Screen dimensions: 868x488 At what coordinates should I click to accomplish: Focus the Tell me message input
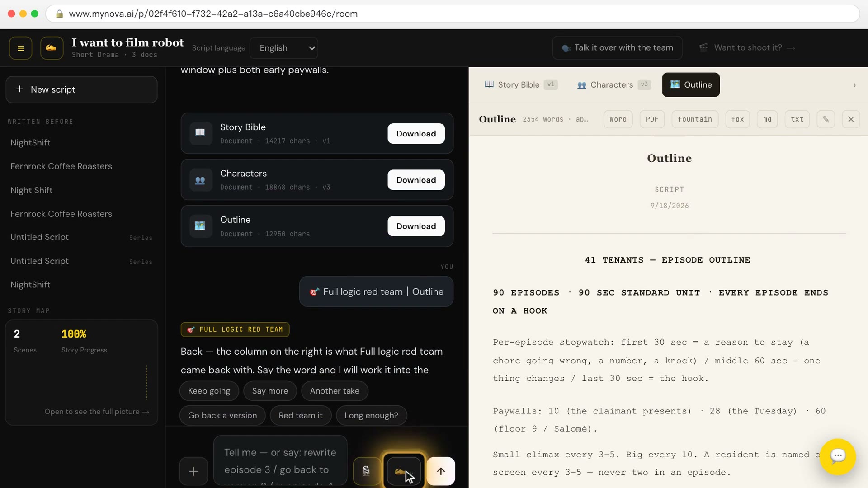click(x=280, y=461)
